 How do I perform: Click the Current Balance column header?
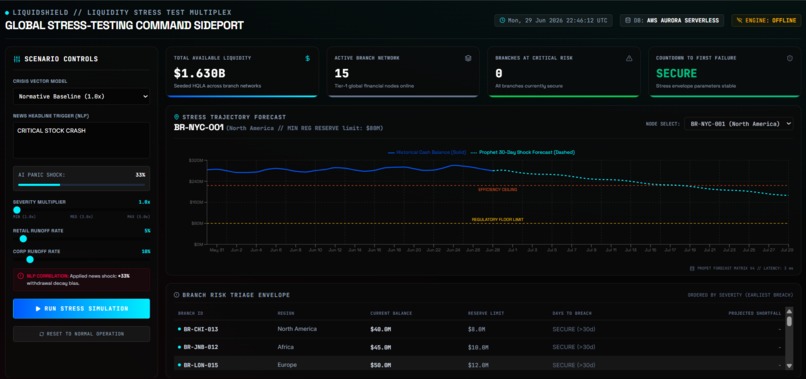point(391,313)
